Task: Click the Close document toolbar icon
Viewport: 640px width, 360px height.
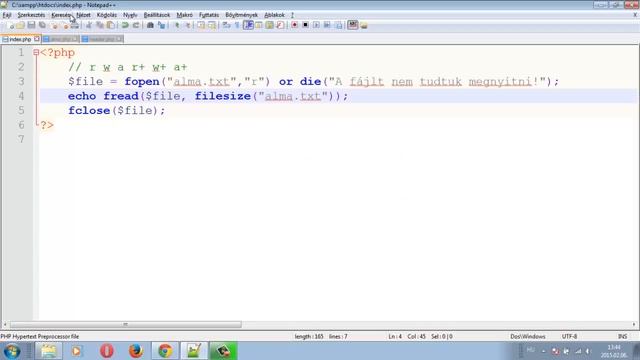Action: 54,25
